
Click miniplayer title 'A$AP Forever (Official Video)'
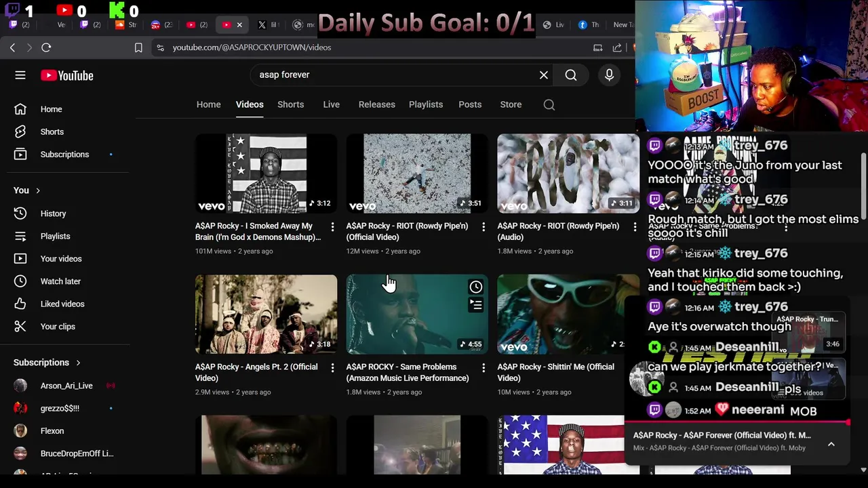click(x=722, y=435)
